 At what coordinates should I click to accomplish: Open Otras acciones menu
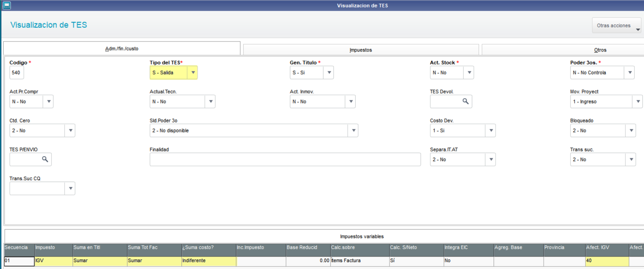coord(616,25)
